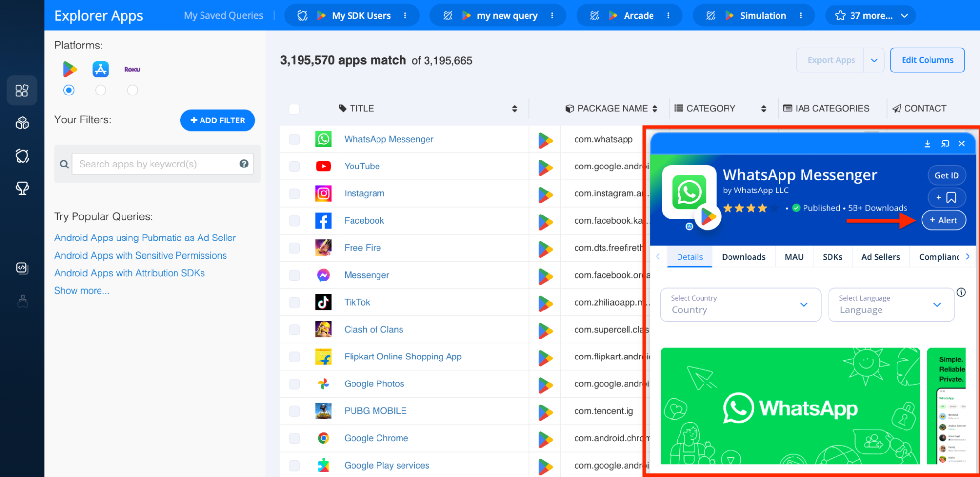Open kebab menu for Simulation query

tap(801, 16)
